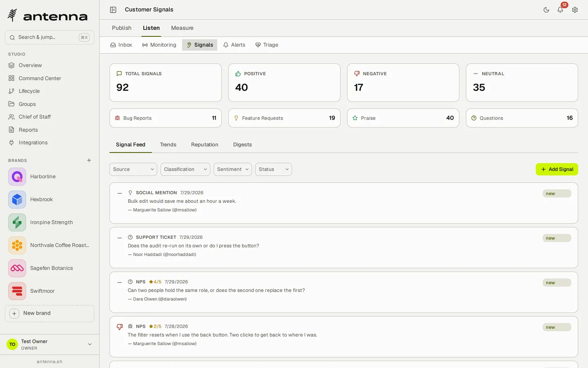Click "Bulk edit would save me about an hour a week."
The image size is (588, 368).
coord(182,201)
